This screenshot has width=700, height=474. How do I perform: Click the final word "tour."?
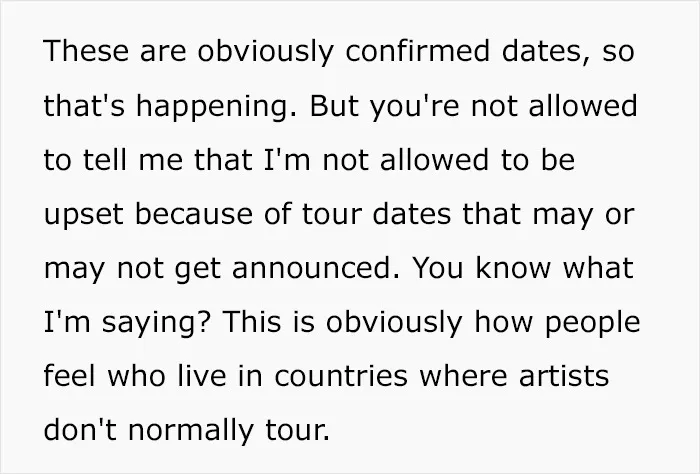pos(297,430)
